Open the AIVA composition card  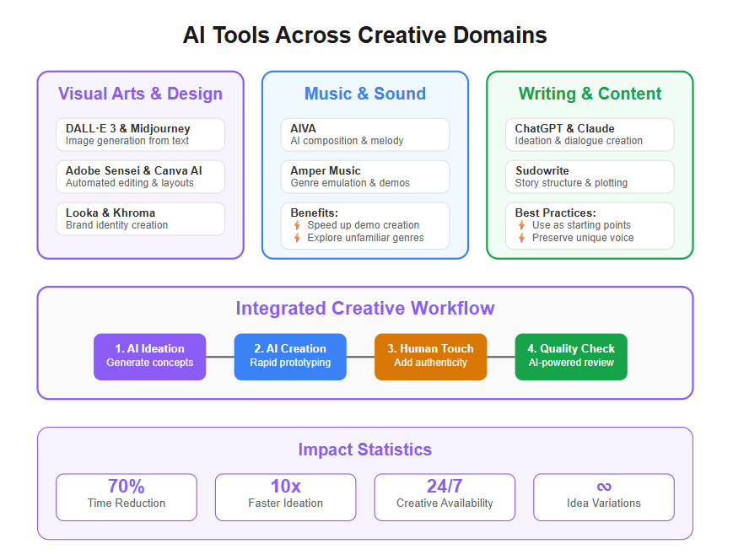pyautogui.click(x=365, y=135)
